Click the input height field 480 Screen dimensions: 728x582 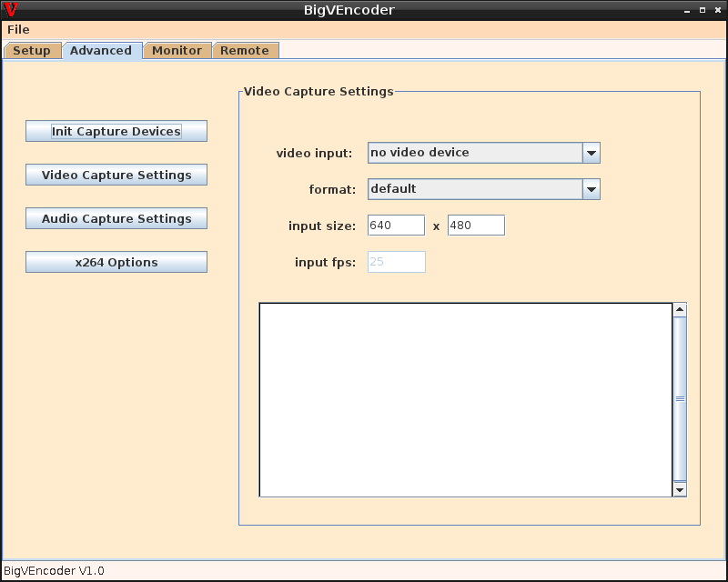tap(476, 226)
